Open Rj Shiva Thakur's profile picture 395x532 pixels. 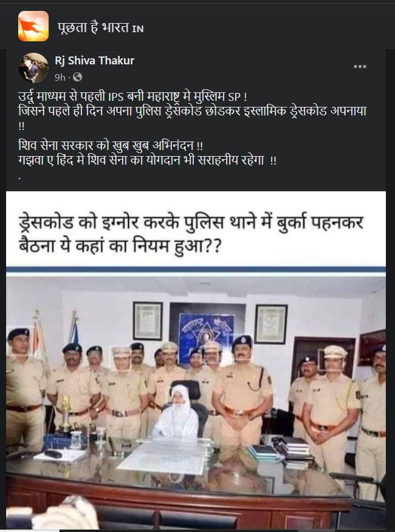(x=33, y=68)
